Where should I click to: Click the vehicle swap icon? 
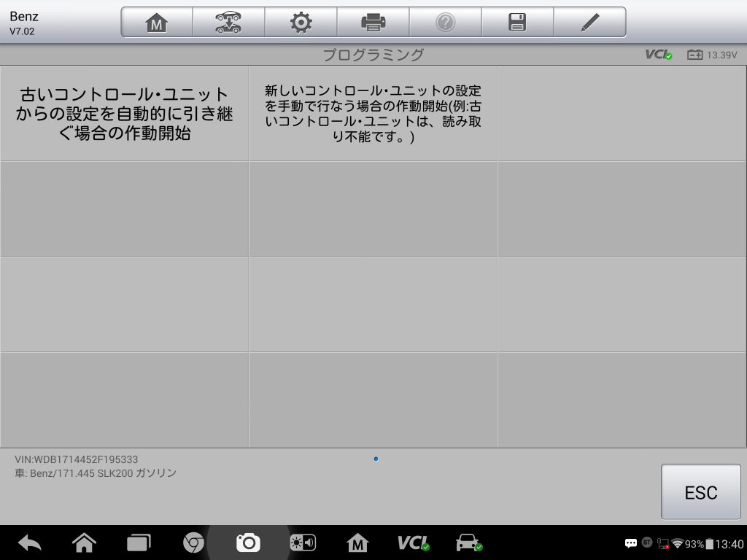tap(228, 23)
